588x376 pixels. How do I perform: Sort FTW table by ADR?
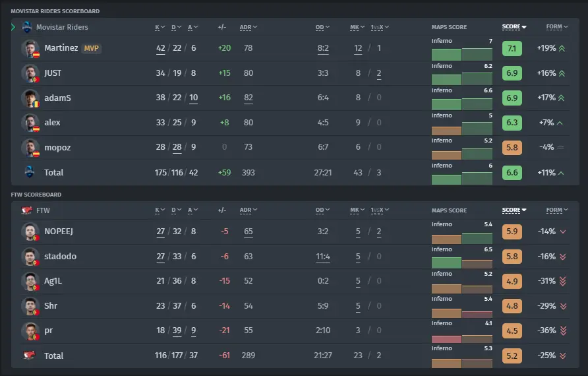(x=249, y=210)
